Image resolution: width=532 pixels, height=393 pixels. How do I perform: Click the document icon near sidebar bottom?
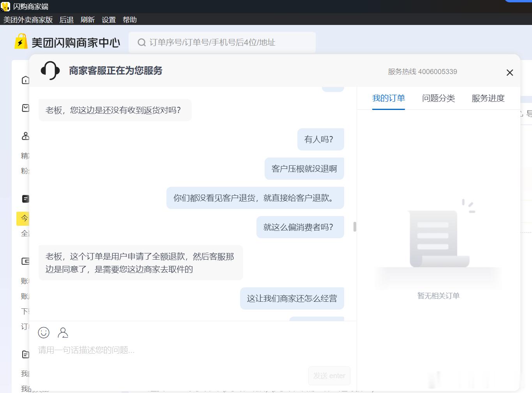click(25, 354)
